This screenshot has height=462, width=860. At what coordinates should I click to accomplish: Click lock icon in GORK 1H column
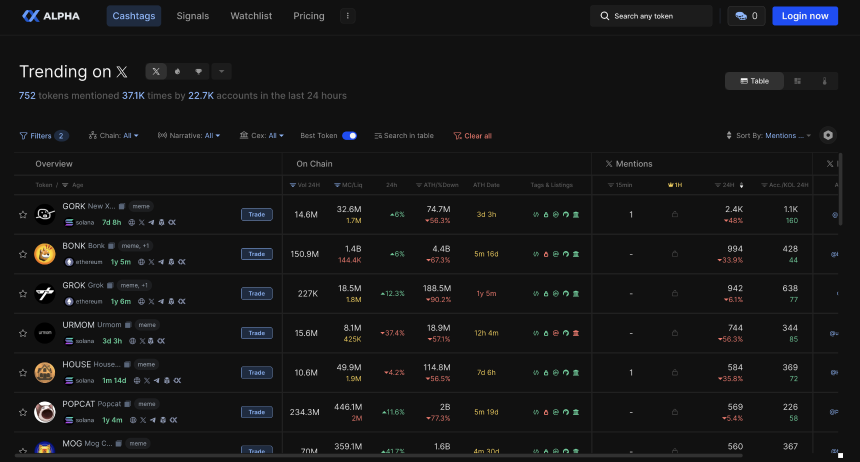tap(675, 215)
